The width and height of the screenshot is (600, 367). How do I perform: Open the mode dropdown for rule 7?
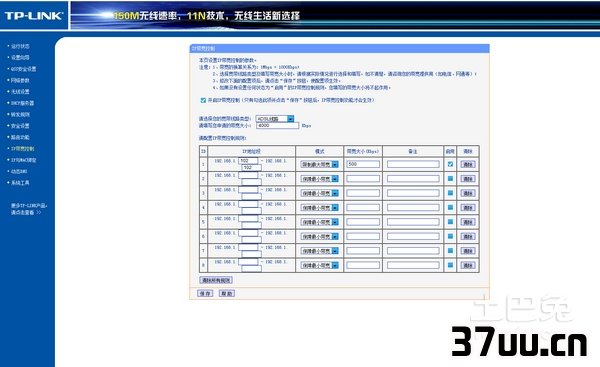pyautogui.click(x=320, y=251)
